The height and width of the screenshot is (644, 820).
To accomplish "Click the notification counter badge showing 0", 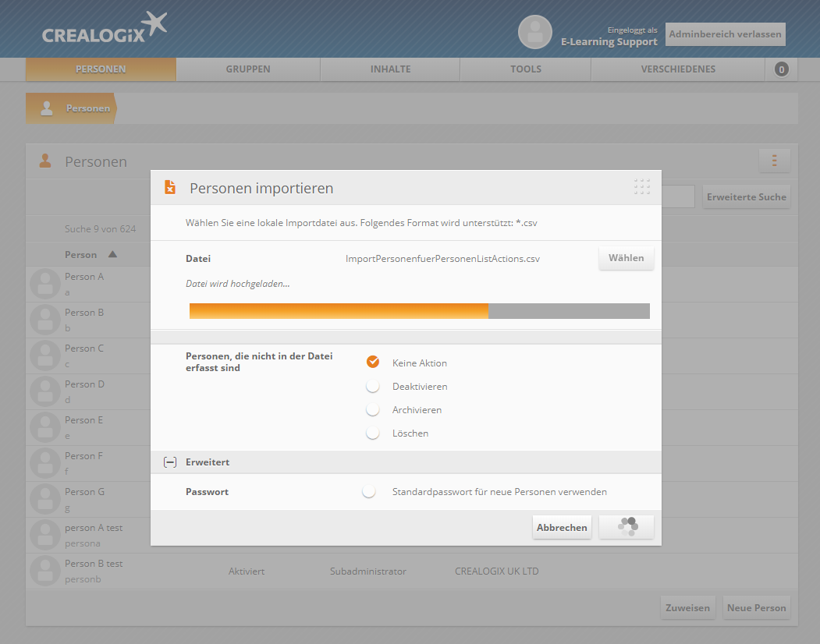I will pyautogui.click(x=781, y=69).
